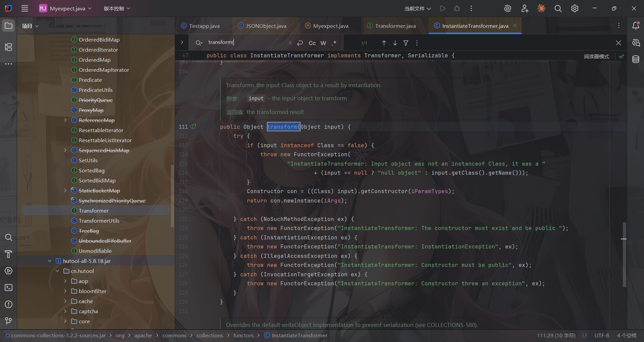The width and height of the screenshot is (644, 342).
Task: Open the 当前文件 run configuration dropdown
Action: [417, 8]
